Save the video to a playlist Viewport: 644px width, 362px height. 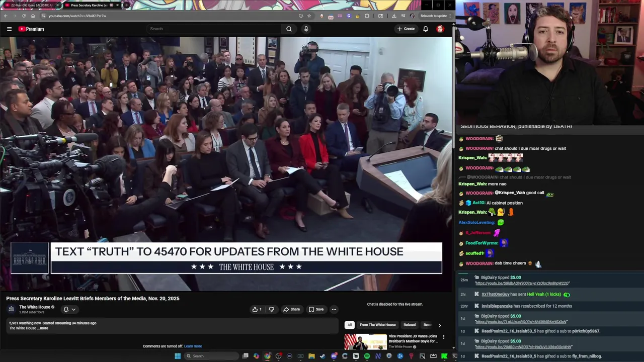point(316,309)
